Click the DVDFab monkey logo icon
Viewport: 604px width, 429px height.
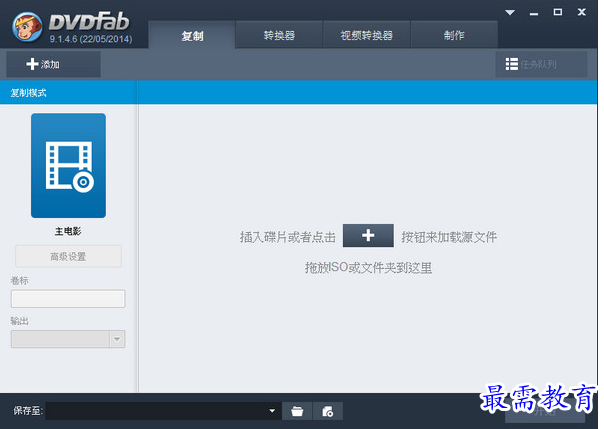pos(27,27)
